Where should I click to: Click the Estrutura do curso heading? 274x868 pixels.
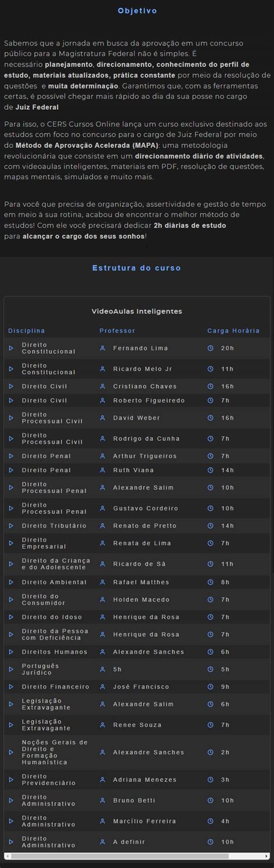[137, 268]
